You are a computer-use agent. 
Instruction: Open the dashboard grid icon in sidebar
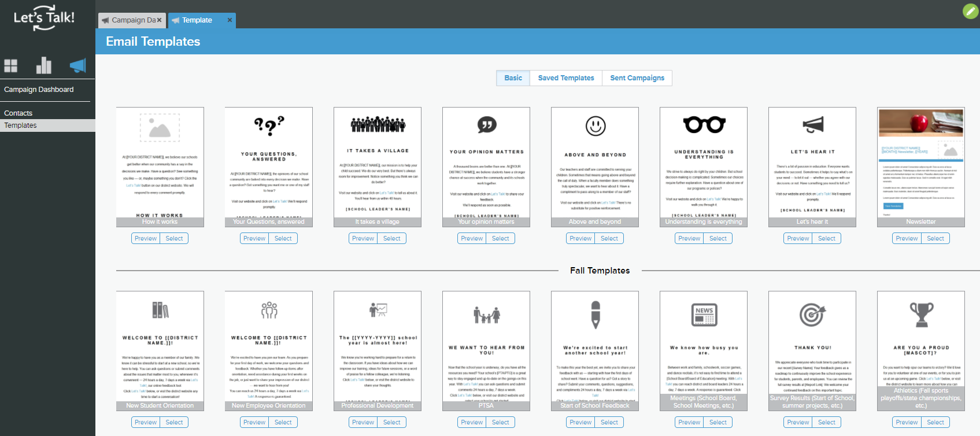point(11,66)
